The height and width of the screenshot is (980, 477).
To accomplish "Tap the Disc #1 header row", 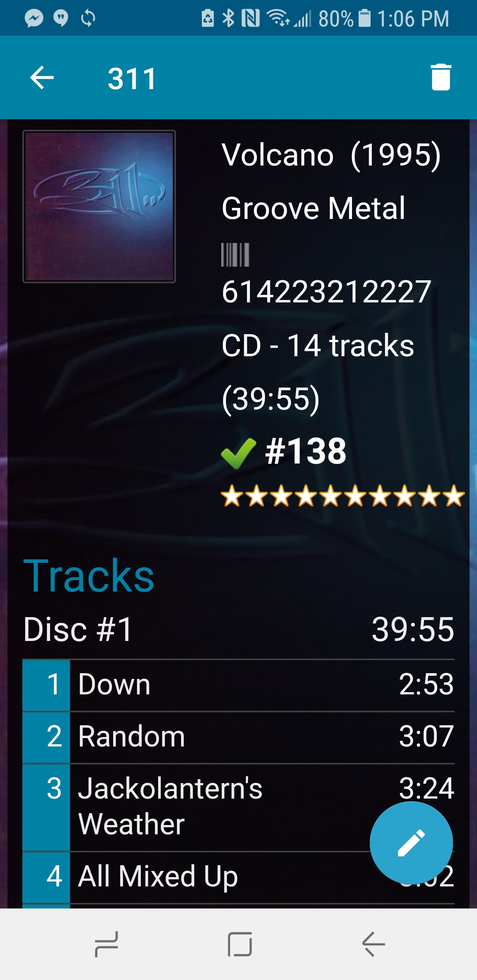I will pyautogui.click(x=238, y=629).
